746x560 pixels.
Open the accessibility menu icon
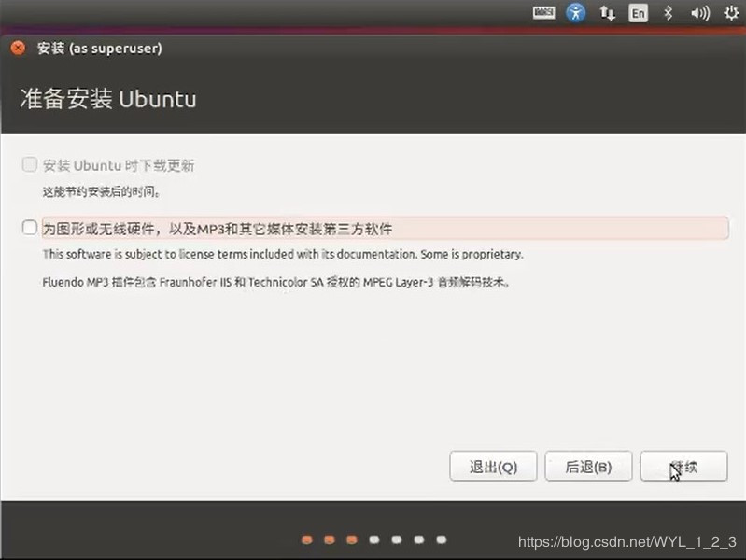tap(576, 13)
